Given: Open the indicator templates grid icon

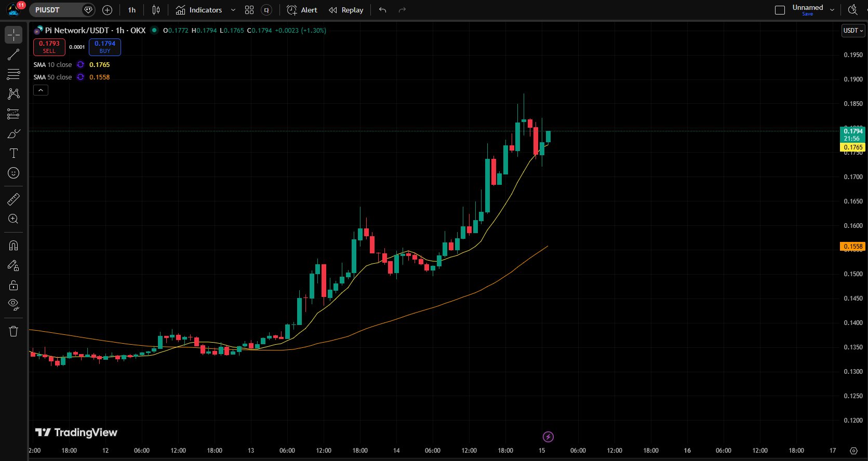Looking at the screenshot, I should [249, 10].
